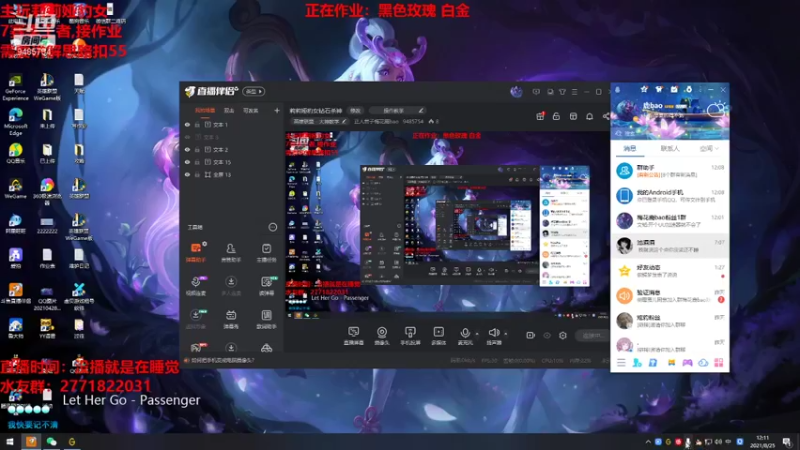The height and width of the screenshot is (450, 800).
Task: Open the toolbox more-options circle button
Action: [x=273, y=227]
